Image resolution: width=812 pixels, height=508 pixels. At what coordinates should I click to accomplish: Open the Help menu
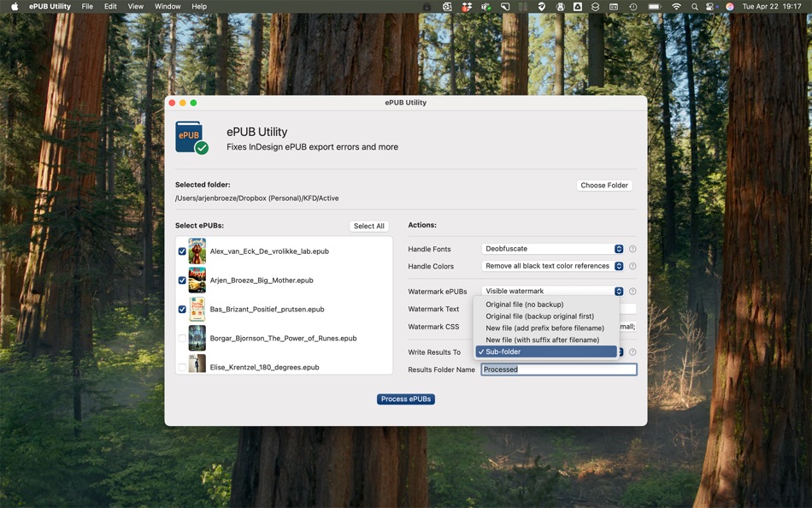(x=199, y=6)
